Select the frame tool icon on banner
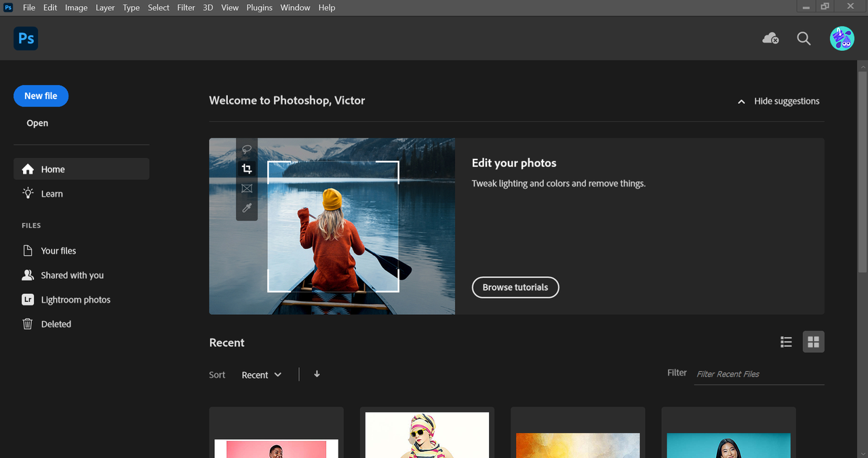This screenshot has height=458, width=868. coord(247,189)
